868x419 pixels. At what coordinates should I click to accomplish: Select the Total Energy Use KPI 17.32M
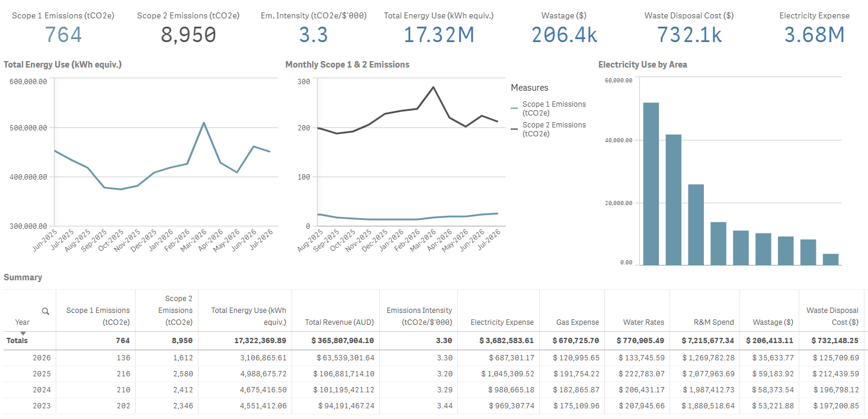click(439, 35)
